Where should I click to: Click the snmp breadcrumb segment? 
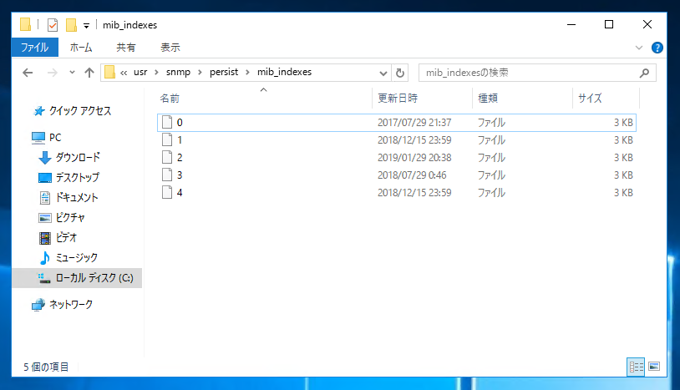point(178,72)
